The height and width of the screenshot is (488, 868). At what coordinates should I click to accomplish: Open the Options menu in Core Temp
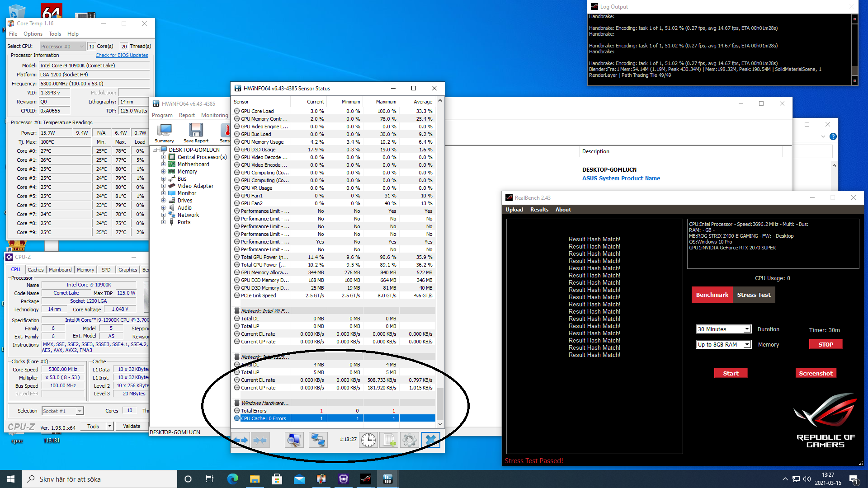33,34
